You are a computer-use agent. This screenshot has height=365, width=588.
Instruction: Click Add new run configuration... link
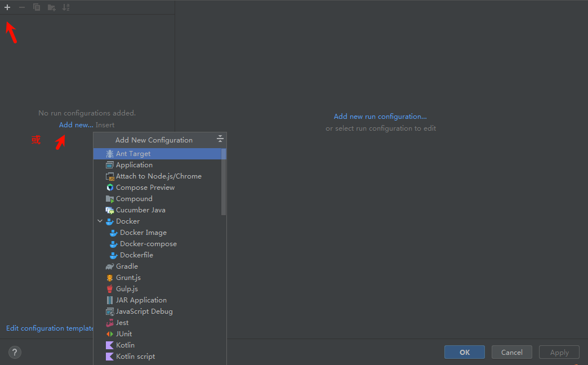pyautogui.click(x=380, y=117)
